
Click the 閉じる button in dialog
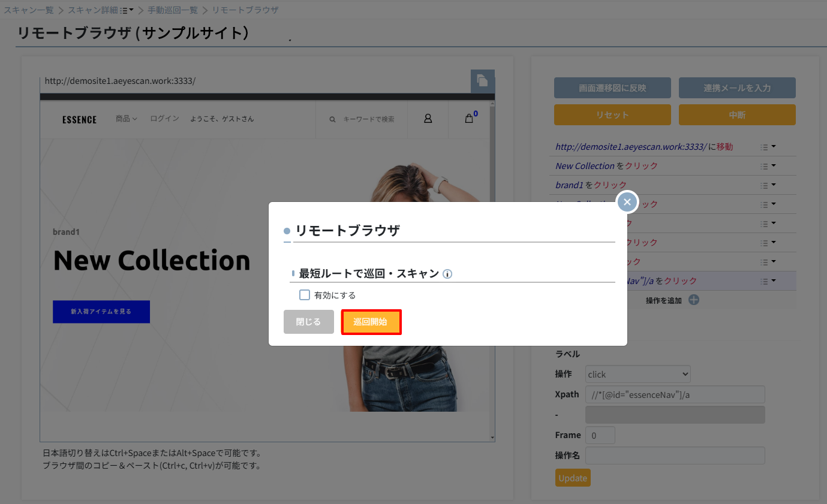[x=308, y=322]
